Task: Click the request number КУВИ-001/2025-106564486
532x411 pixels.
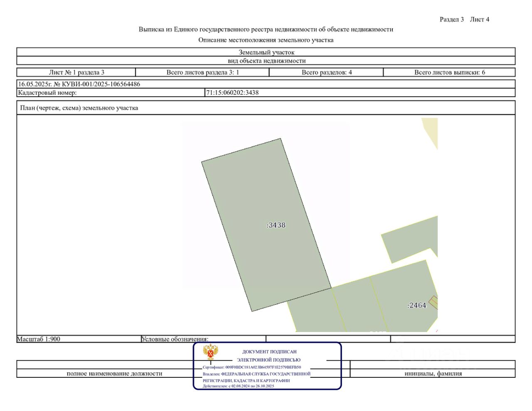Action: [101, 84]
